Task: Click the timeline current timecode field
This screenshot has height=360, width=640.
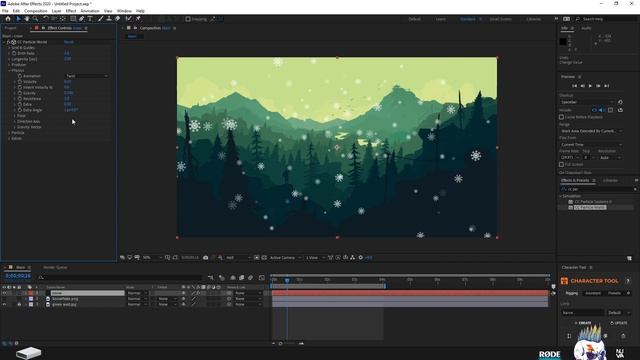Action: (x=18, y=276)
